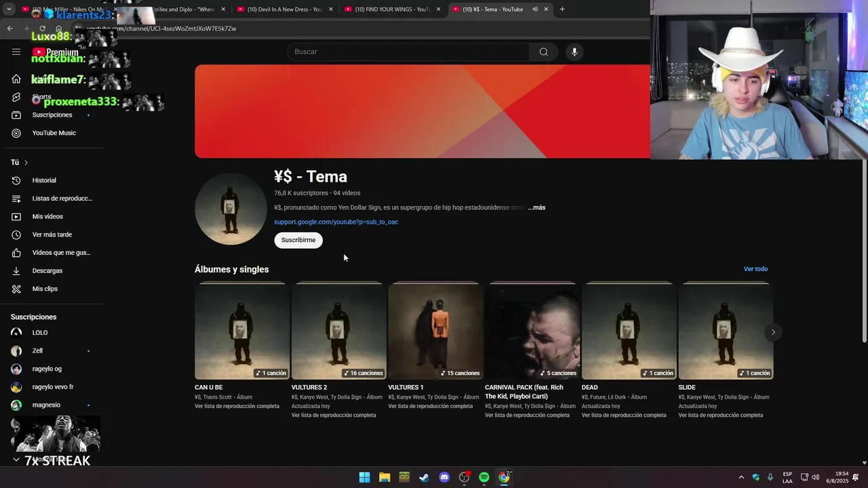The width and height of the screenshot is (868, 488).
Task: Open the YouTube hamburger guide menu
Action: pos(16,52)
